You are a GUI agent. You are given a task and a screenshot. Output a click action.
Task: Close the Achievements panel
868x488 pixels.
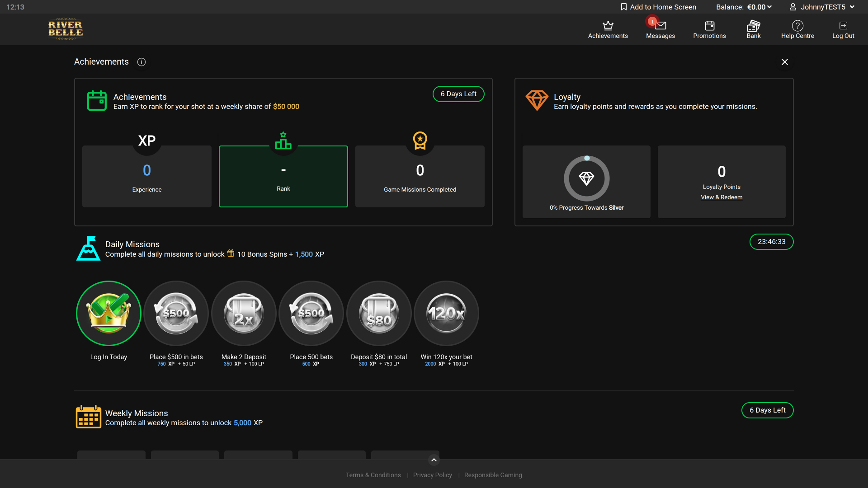pos(784,62)
